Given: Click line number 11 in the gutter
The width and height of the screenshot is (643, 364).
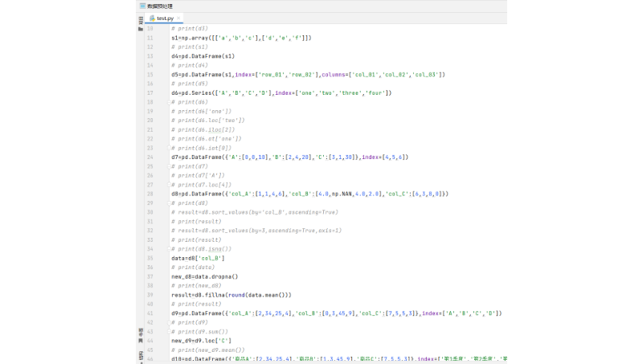Looking at the screenshot, I should pos(150,38).
